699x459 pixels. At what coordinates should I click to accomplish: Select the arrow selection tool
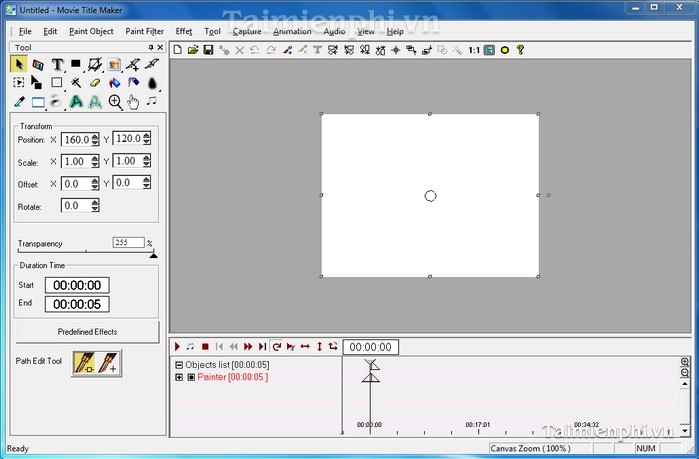click(19, 64)
